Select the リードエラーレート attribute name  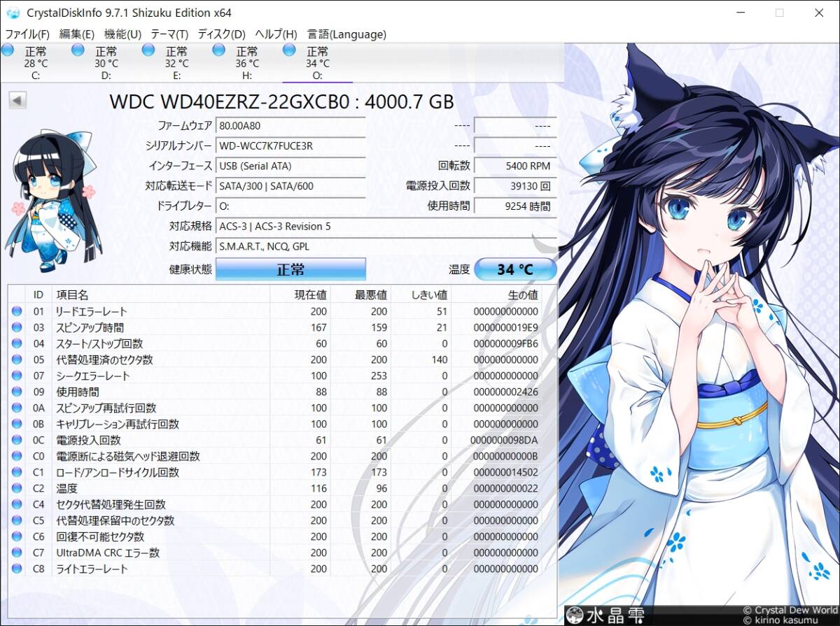point(92,311)
